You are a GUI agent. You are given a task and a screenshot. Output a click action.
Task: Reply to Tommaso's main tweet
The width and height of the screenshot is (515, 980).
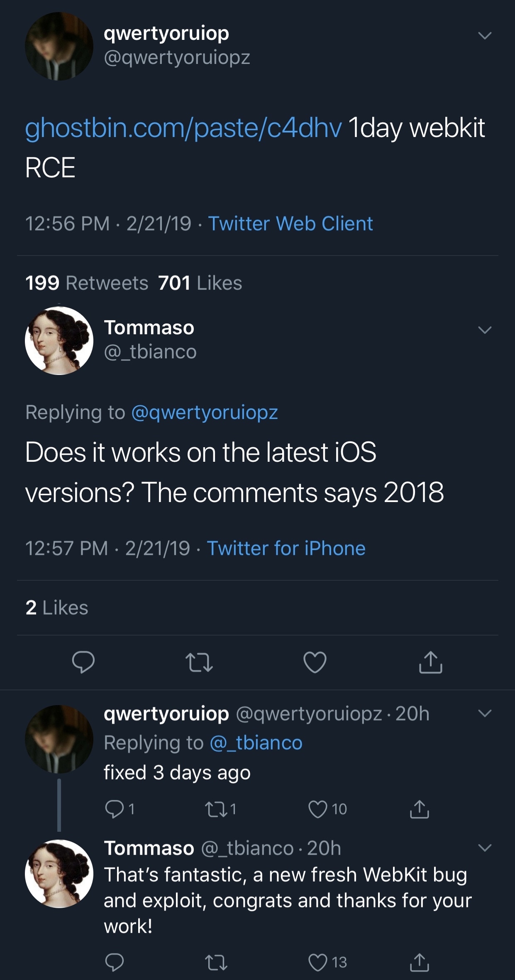point(83,662)
